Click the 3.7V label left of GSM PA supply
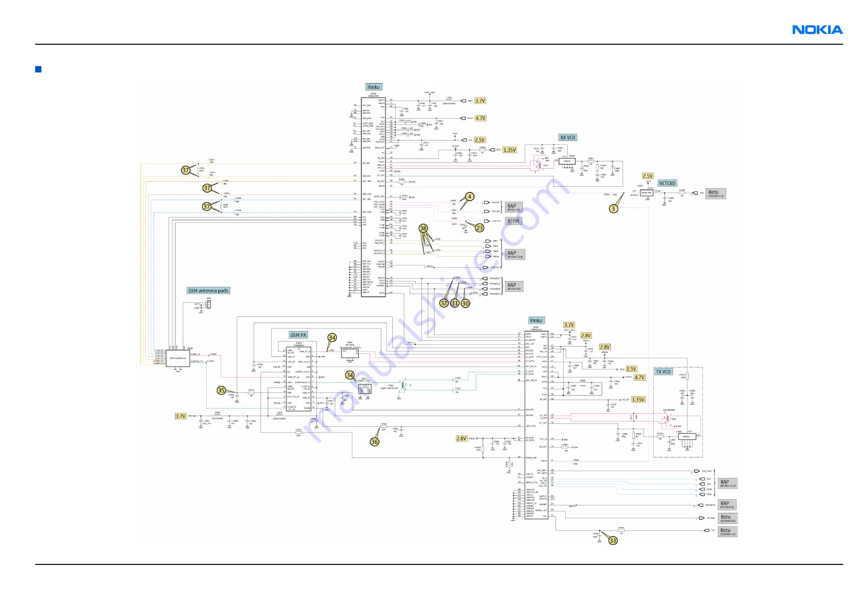This screenshot has height=614, width=868. tap(180, 416)
